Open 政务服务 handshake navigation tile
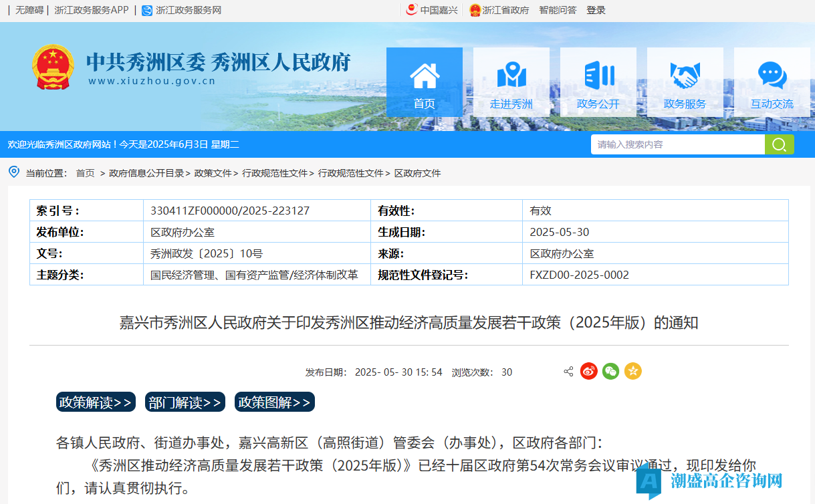The width and height of the screenshot is (815, 504). point(685,82)
